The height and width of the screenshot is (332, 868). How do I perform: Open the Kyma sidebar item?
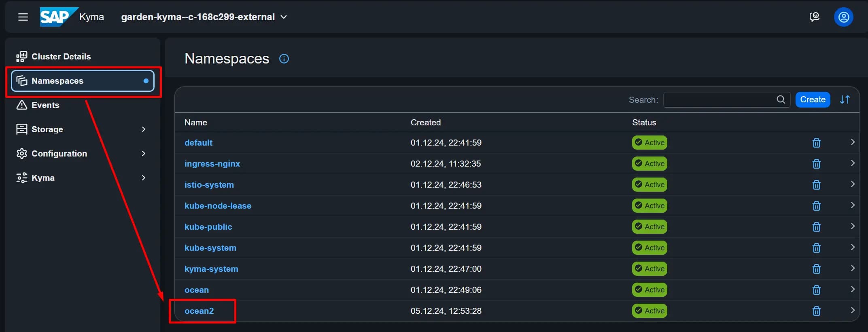(x=83, y=178)
